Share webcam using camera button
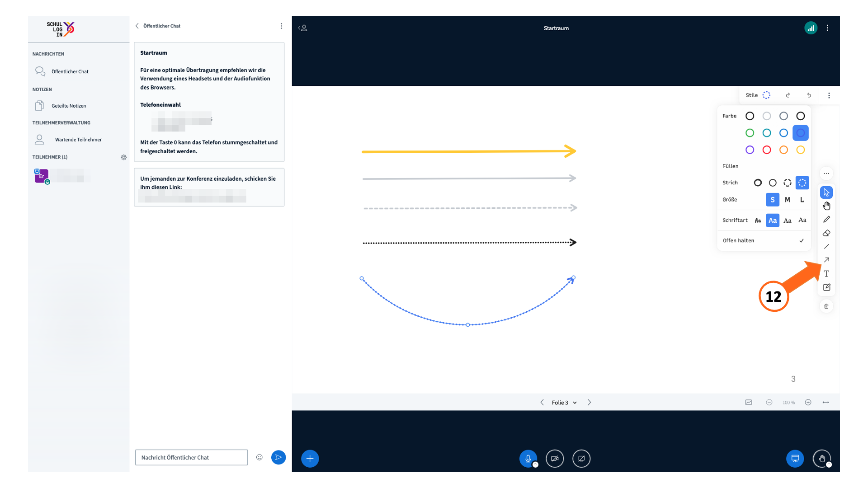Screen dimensions: 868x488 (x=555, y=459)
